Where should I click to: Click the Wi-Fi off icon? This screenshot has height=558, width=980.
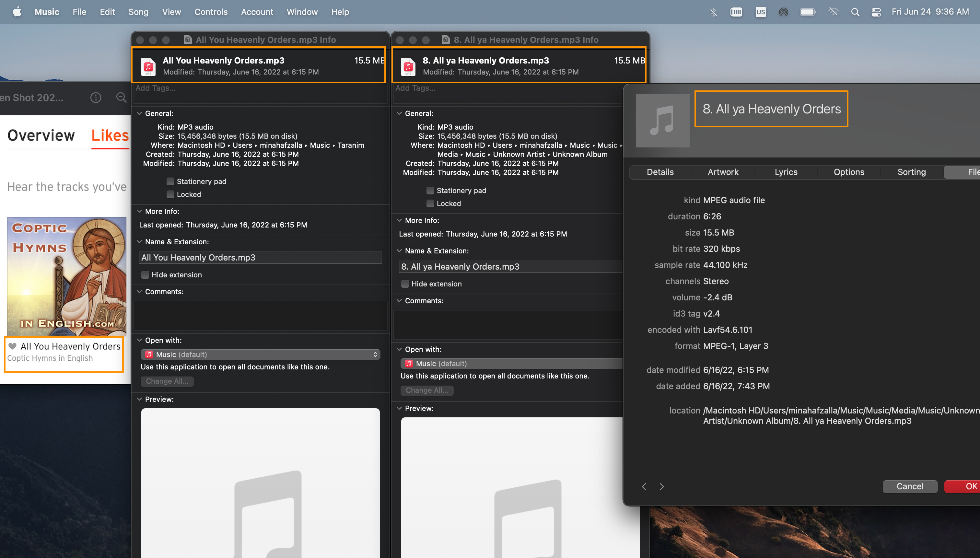click(833, 12)
